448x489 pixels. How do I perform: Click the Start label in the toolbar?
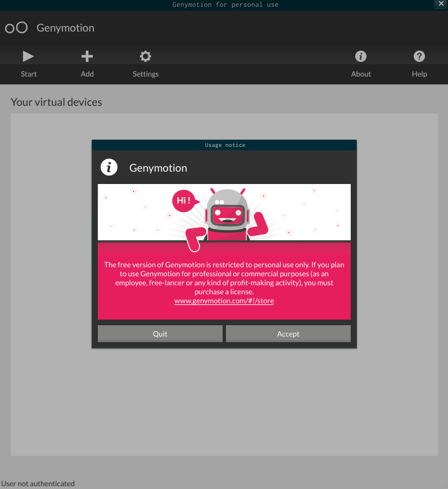click(x=29, y=74)
